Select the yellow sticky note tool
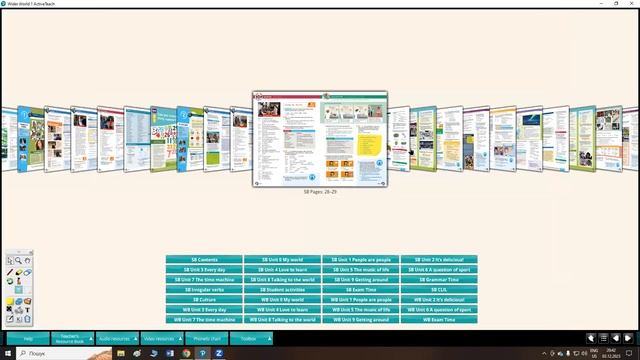 [10, 301]
